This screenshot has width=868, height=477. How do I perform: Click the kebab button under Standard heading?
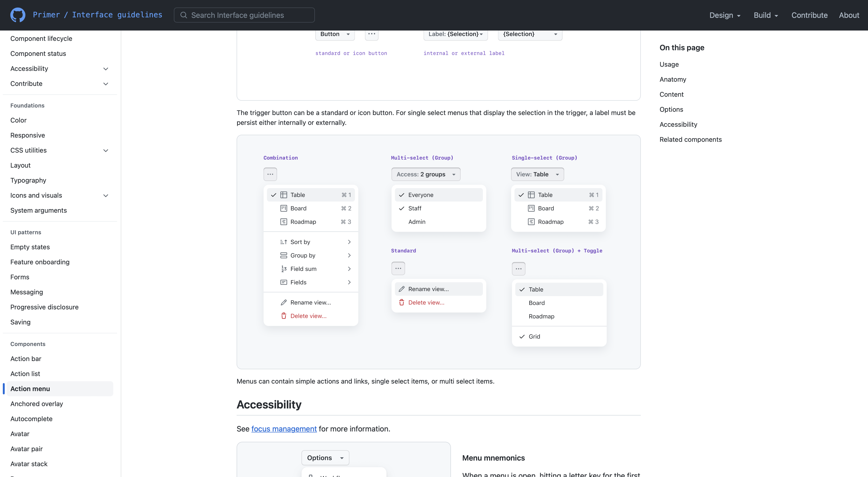click(398, 268)
